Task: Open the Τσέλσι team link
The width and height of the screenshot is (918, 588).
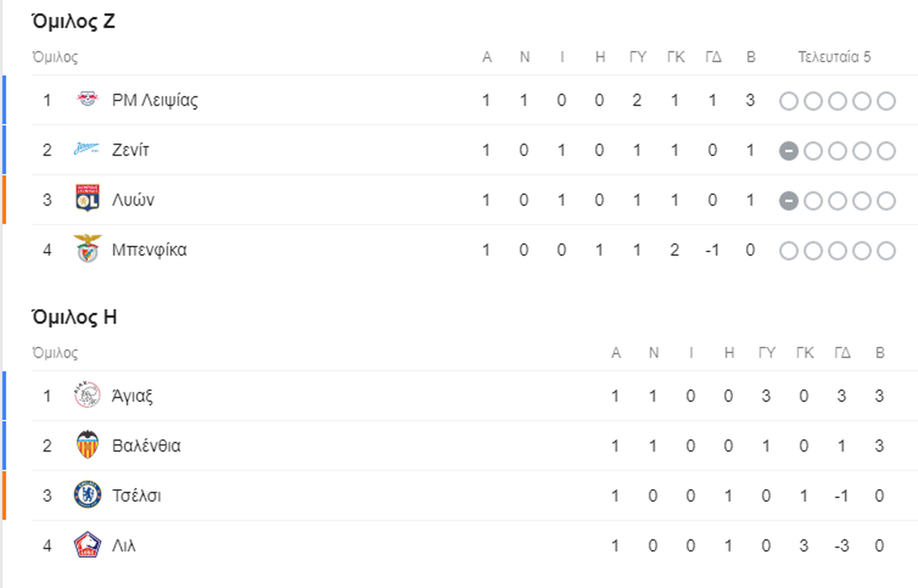Action: [137, 496]
